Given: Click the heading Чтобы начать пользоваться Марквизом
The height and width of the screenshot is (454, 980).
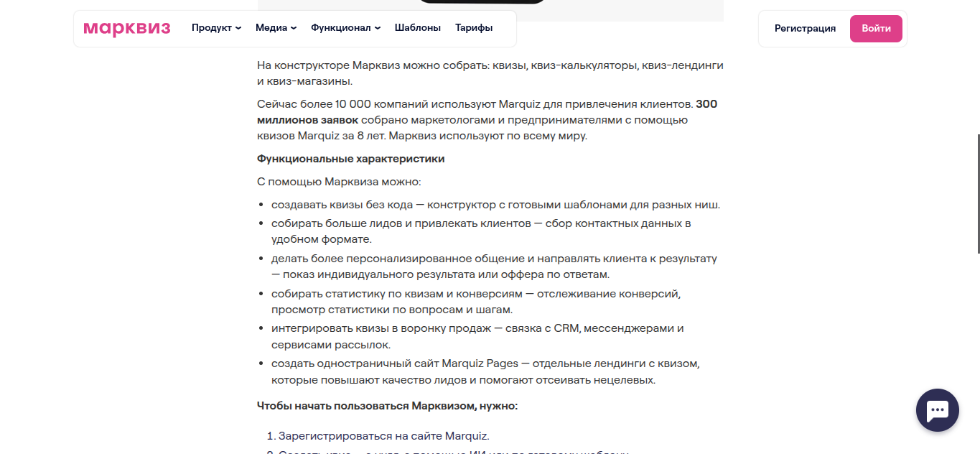Looking at the screenshot, I should pos(387,406).
